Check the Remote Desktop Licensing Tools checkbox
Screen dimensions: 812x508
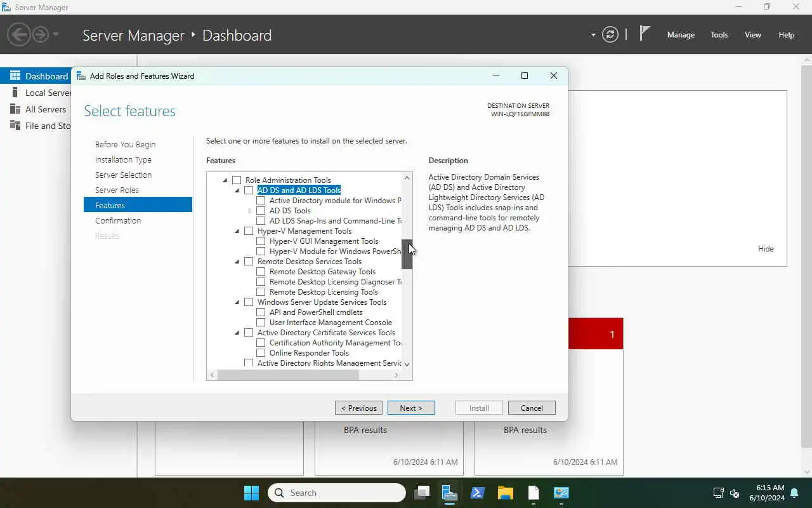point(261,292)
